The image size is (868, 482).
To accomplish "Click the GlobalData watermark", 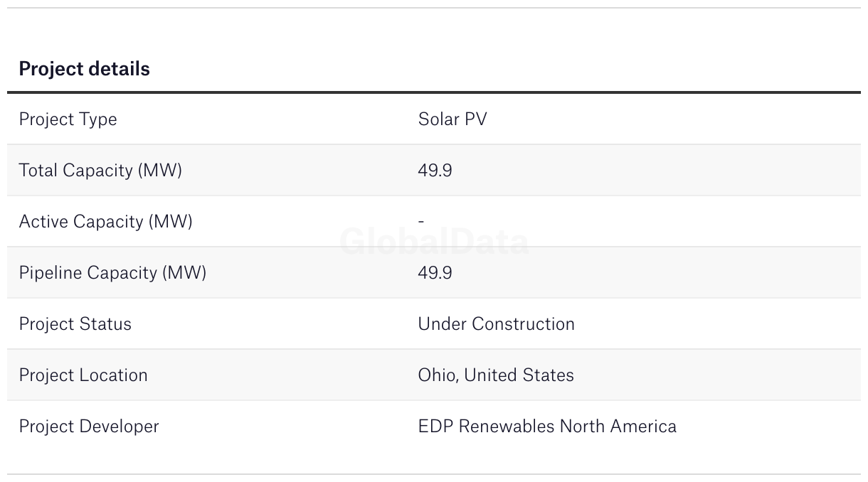I will coord(434,242).
